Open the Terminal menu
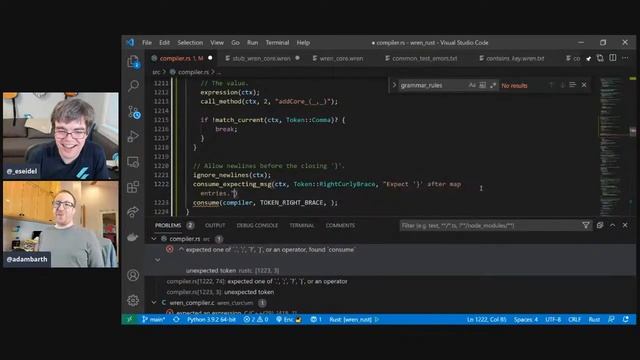 [277, 42]
